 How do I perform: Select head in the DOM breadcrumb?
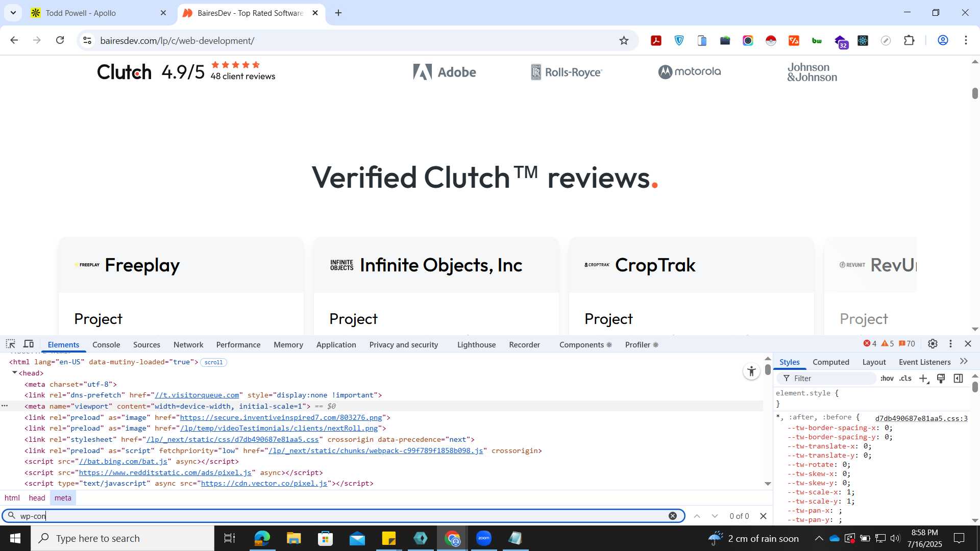click(x=37, y=497)
